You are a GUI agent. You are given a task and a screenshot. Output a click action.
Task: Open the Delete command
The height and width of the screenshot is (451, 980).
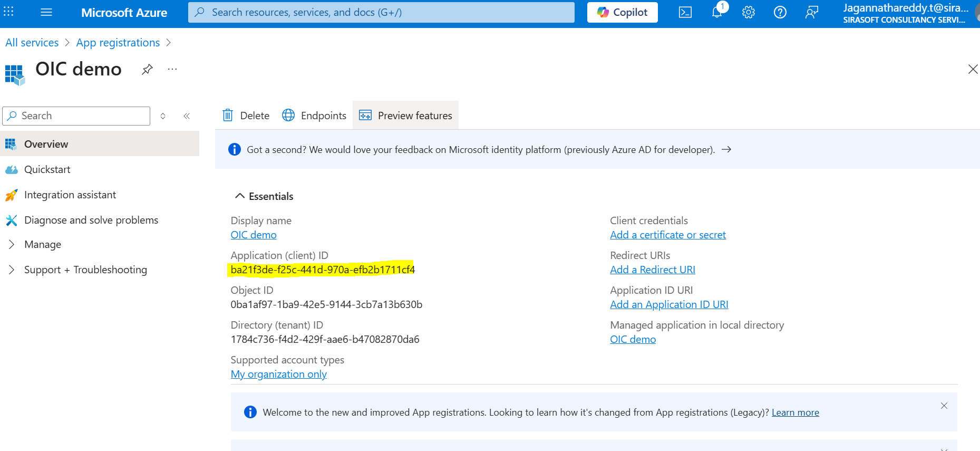[246, 115]
